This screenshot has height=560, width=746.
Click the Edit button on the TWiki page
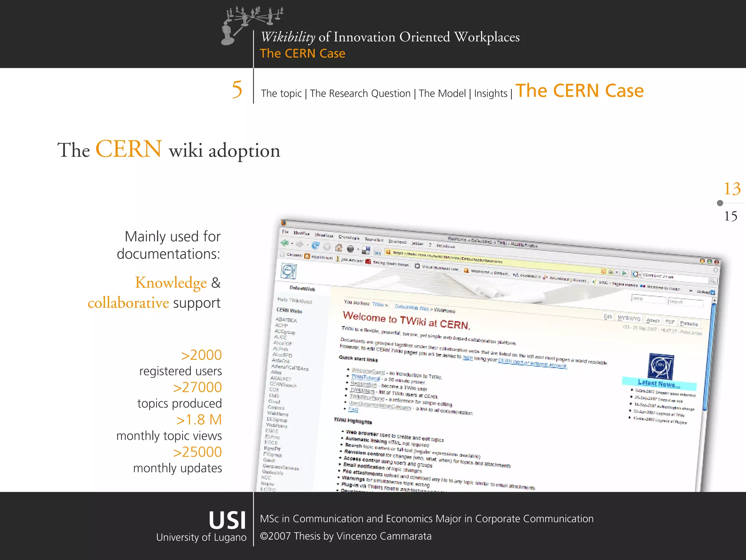coord(608,317)
